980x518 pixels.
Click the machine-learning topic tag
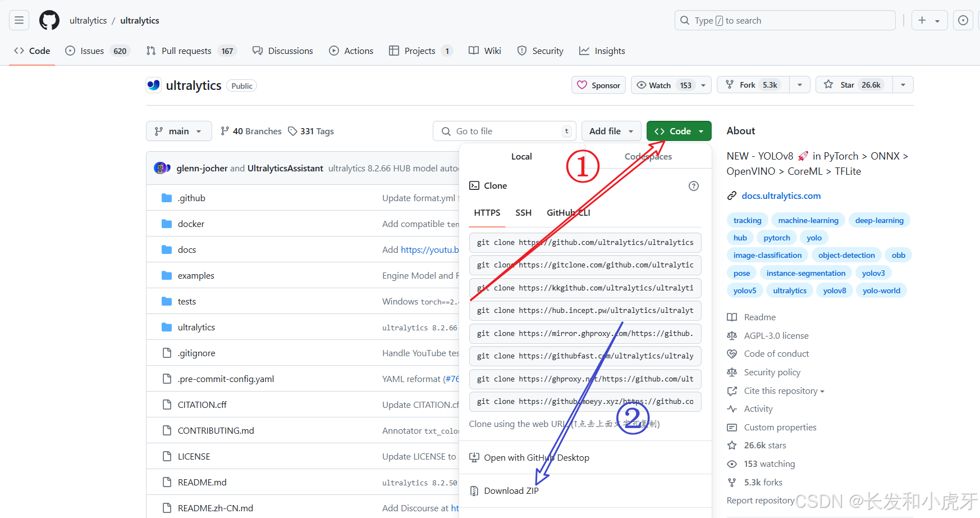pyautogui.click(x=808, y=220)
